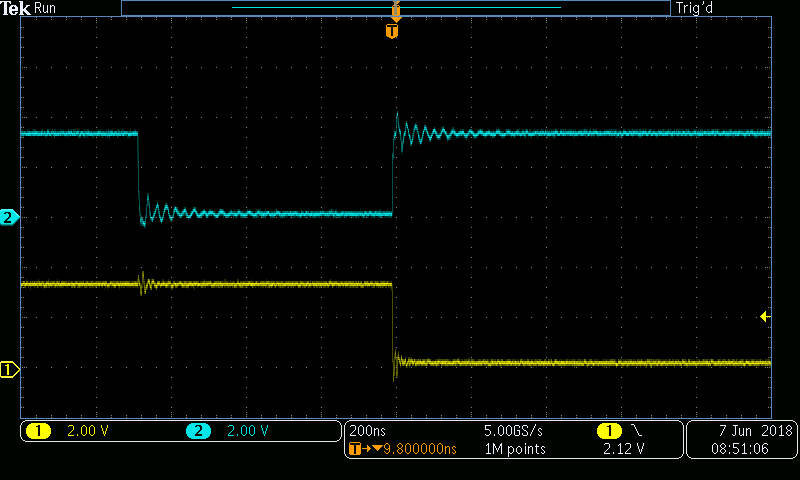Click the orange trigger position T marker
This screenshot has height=480, width=800.
coord(391,31)
